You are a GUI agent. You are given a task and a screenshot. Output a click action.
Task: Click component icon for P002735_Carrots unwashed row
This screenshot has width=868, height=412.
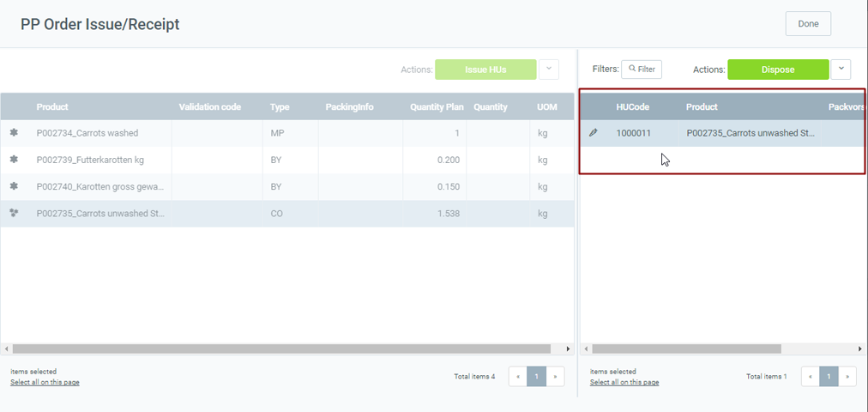point(15,213)
